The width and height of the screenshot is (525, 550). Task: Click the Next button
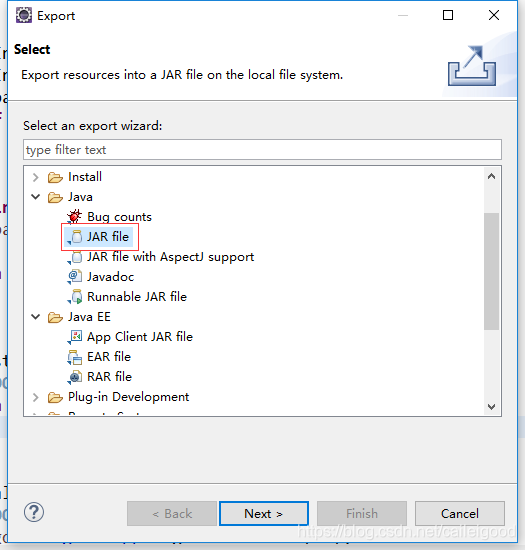pyautogui.click(x=264, y=514)
